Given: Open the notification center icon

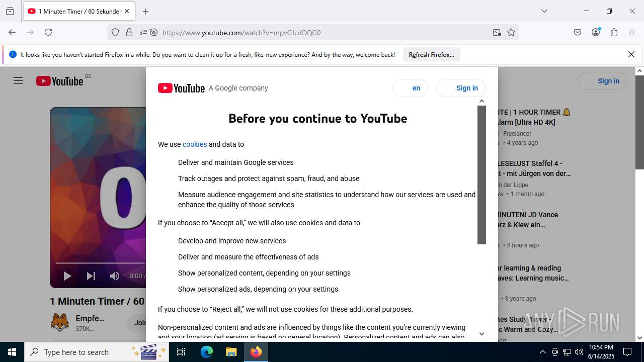Looking at the screenshot, I should pyautogui.click(x=627, y=352).
